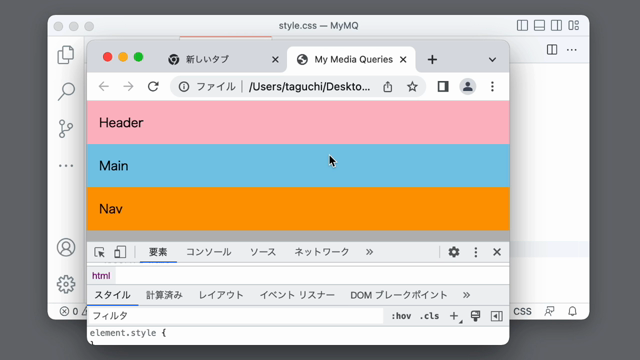Image resolution: width=640 pixels, height=360 pixels.
Task: Toggle VS Code bottom panel layout icon
Action: (539, 26)
